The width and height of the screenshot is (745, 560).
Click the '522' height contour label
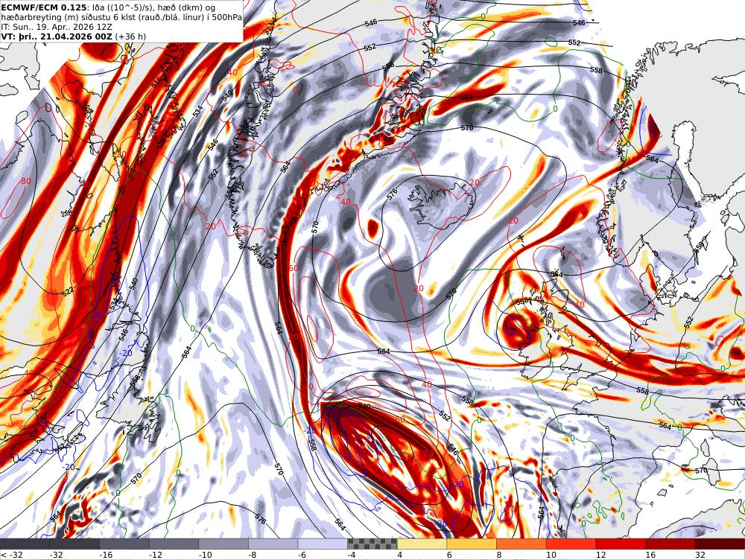(68, 292)
